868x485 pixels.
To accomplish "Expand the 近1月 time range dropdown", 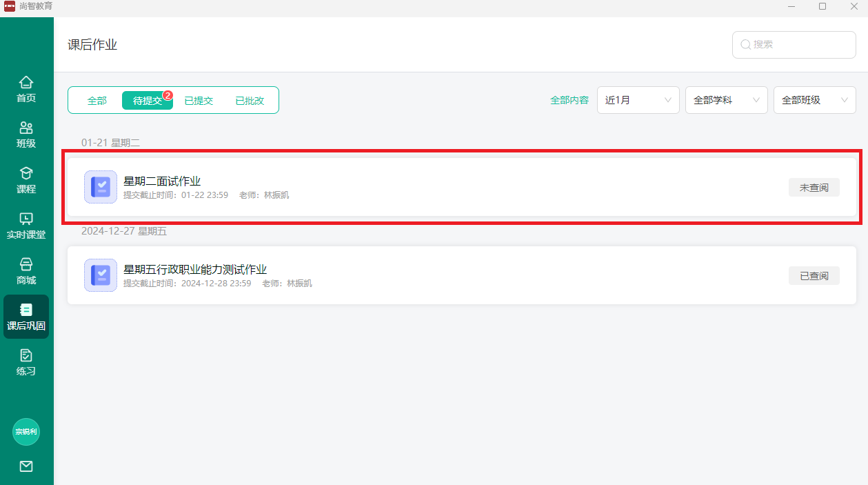I will [638, 100].
